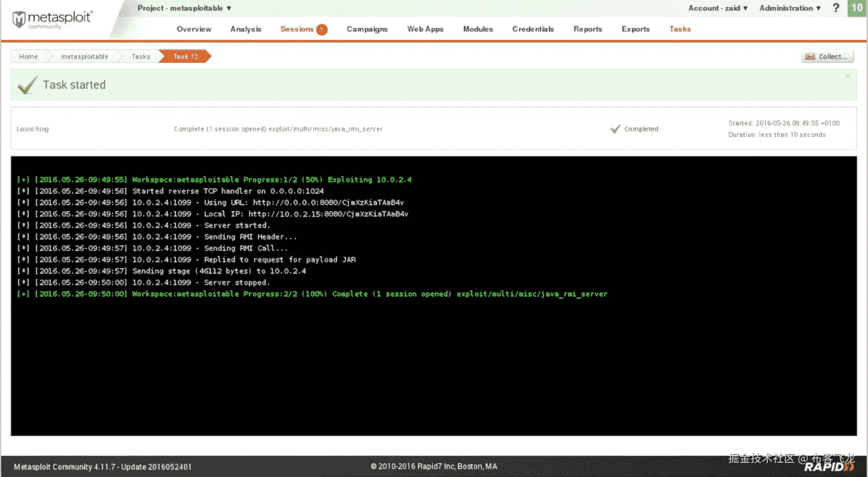Open the Analysis tab

coord(246,29)
